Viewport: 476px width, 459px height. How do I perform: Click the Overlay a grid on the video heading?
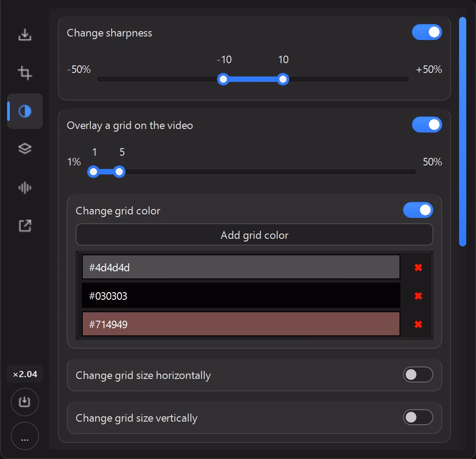point(129,125)
